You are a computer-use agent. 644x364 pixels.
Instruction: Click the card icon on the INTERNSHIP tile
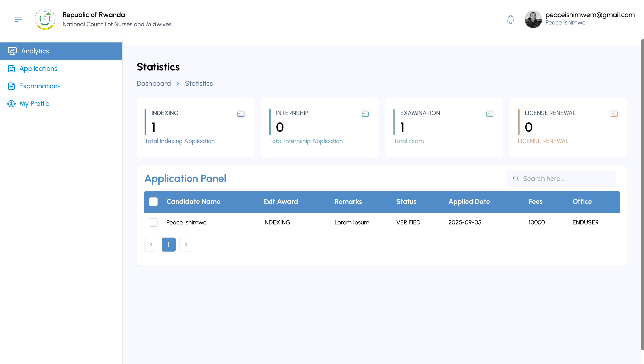pos(365,114)
